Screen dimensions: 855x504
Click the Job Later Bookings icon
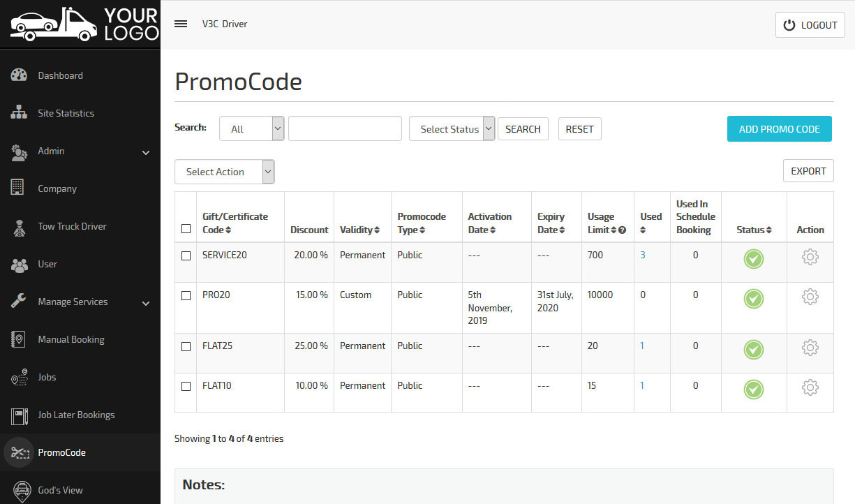pyautogui.click(x=19, y=415)
